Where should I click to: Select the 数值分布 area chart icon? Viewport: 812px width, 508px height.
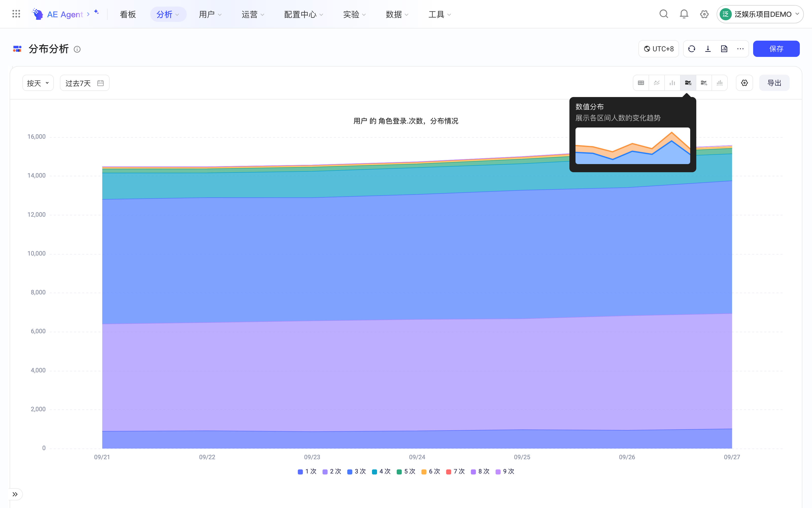tap(688, 83)
